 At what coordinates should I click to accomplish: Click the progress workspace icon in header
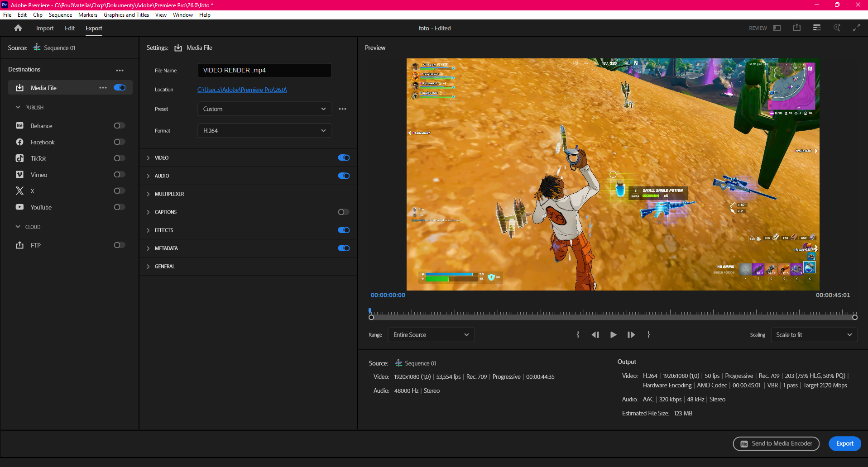coord(816,28)
